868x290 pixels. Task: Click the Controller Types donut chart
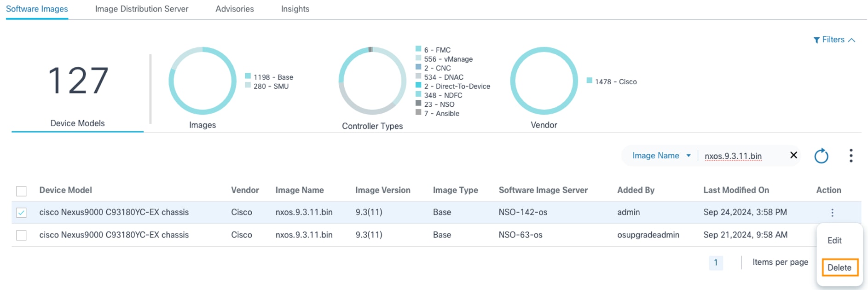[372, 81]
